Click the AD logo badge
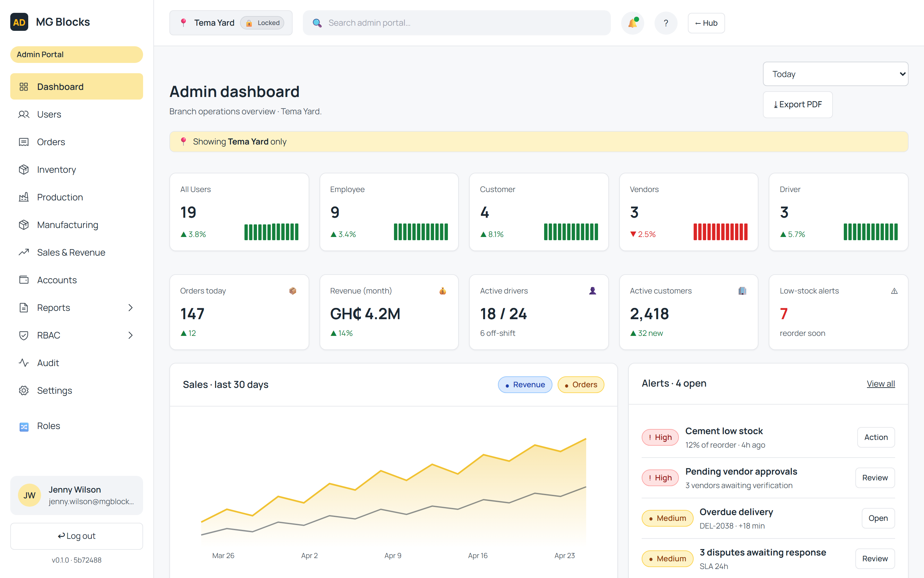924x578 pixels. point(19,22)
